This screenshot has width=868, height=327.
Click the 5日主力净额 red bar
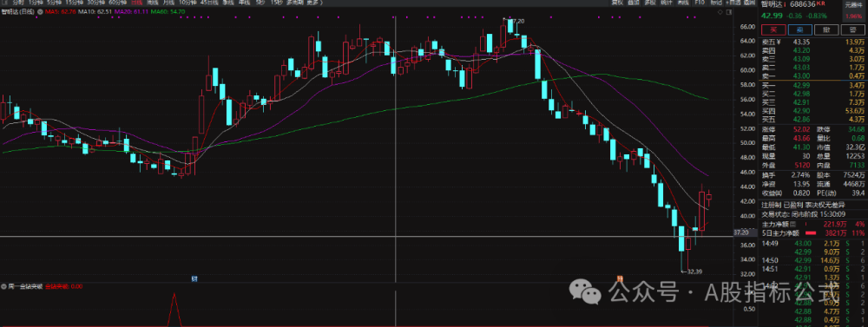[811, 233]
